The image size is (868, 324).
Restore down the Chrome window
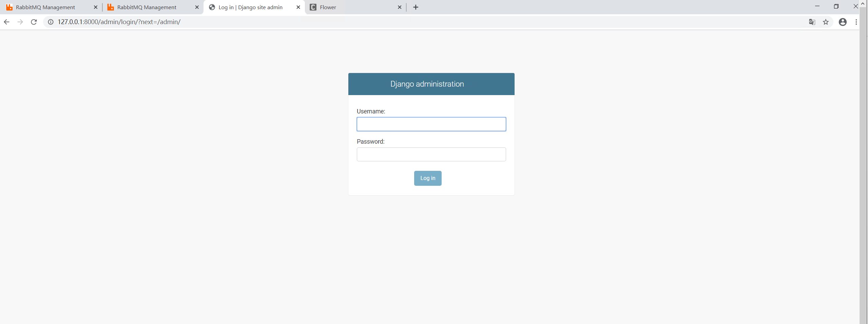[x=836, y=6]
